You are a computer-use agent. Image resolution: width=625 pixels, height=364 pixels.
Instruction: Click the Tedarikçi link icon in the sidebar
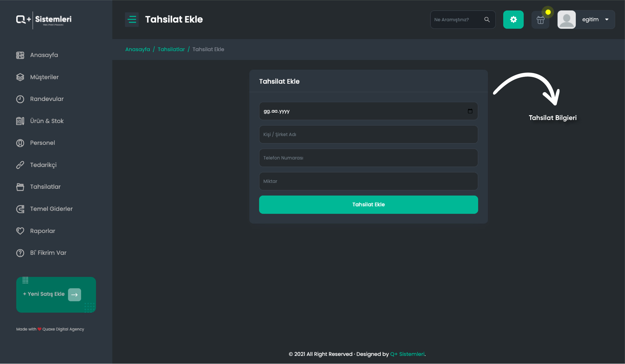click(x=20, y=165)
